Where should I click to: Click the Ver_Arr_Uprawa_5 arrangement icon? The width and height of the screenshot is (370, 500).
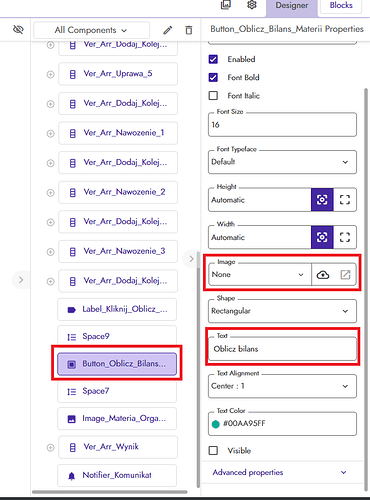[72, 74]
